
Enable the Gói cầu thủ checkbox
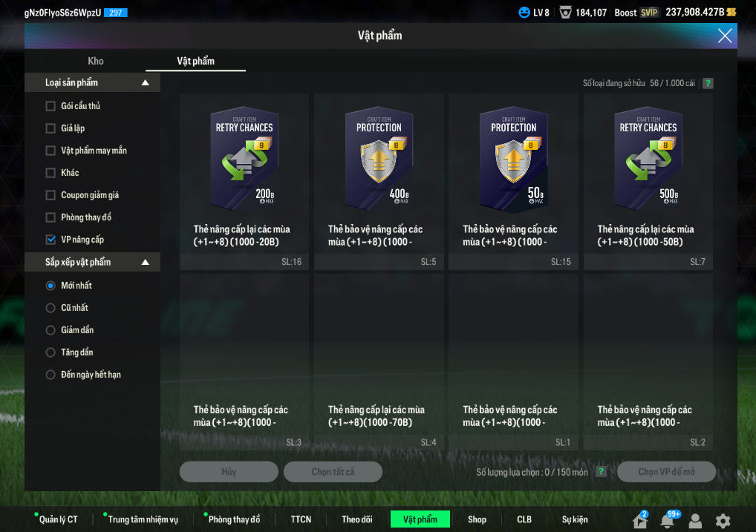click(50, 106)
